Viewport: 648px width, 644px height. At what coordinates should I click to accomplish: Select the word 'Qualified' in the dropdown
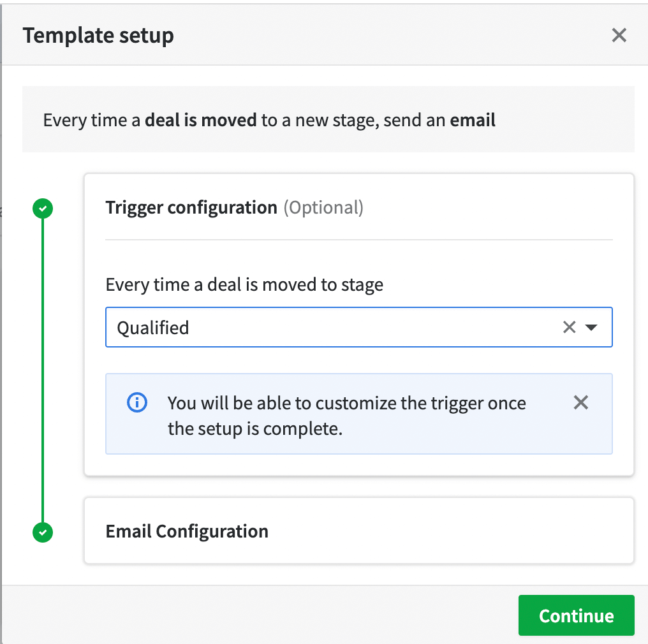153,328
